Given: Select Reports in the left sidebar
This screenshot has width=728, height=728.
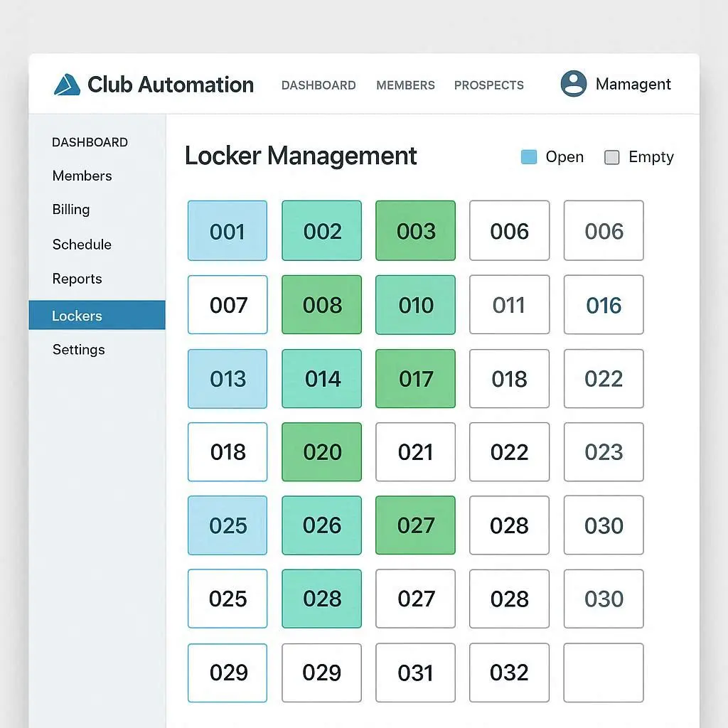Looking at the screenshot, I should click(x=77, y=279).
